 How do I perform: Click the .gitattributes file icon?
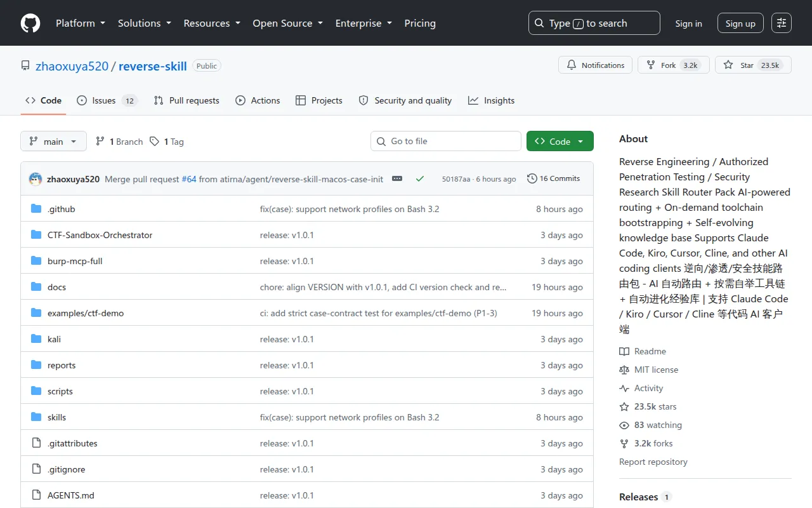coord(36,443)
